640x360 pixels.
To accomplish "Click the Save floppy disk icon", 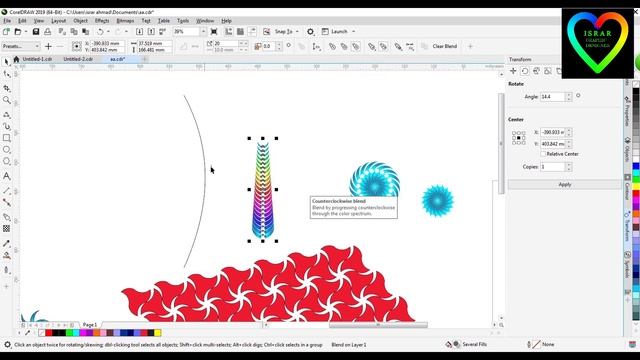I will pos(36,31).
